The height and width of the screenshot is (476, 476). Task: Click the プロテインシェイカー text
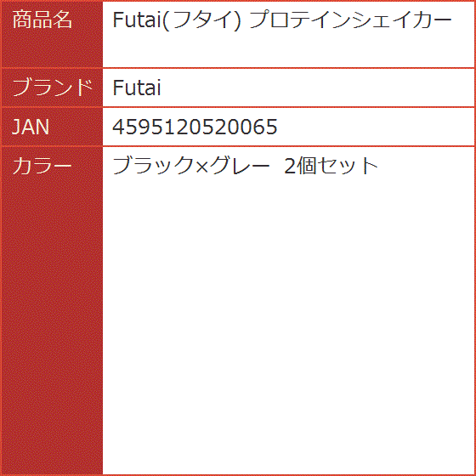pos(350,20)
